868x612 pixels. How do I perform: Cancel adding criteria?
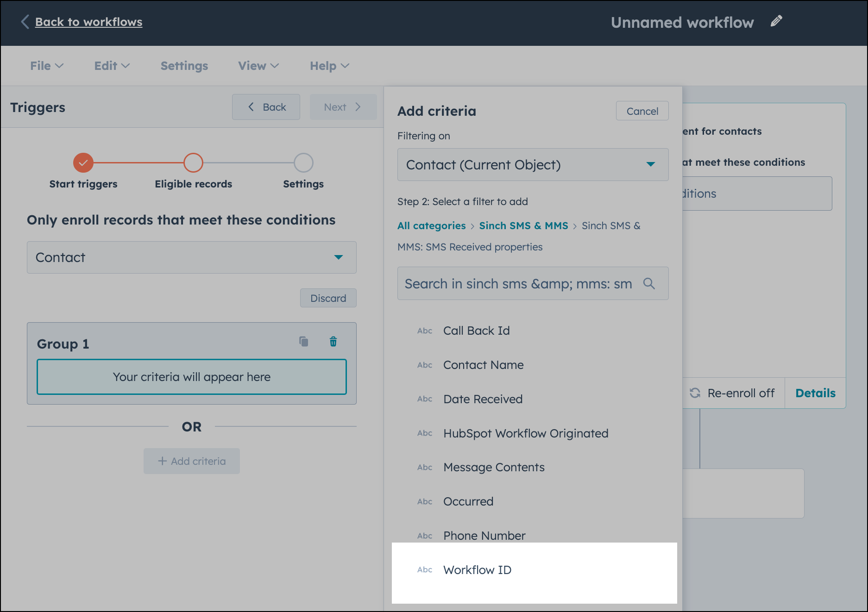pos(642,111)
